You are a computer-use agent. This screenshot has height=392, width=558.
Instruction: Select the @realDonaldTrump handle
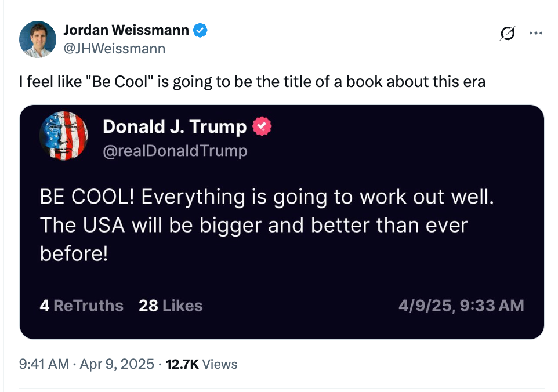coord(175,151)
